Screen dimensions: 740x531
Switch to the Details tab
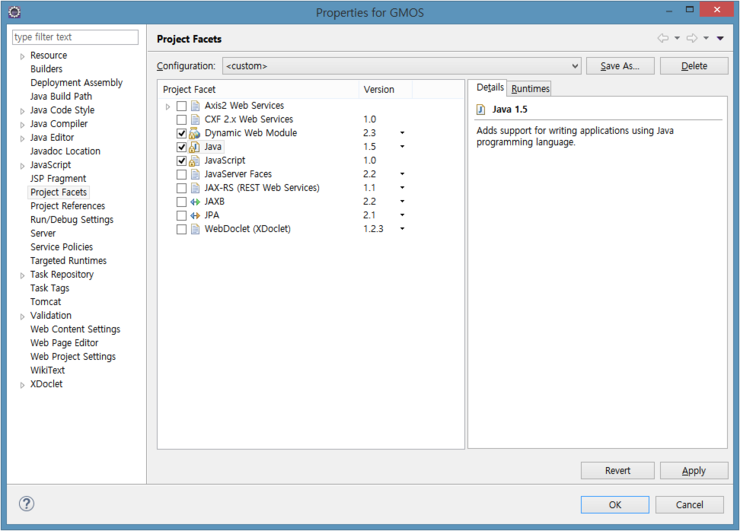(489, 88)
